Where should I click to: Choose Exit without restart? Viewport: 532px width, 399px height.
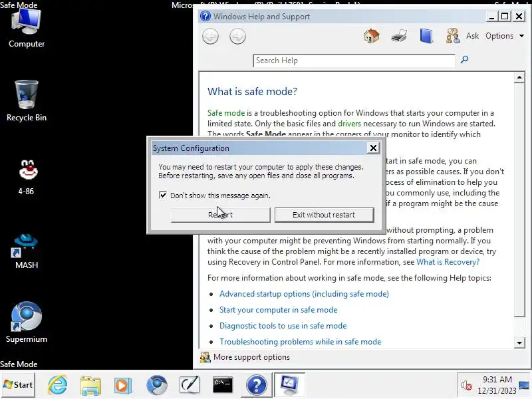click(x=324, y=215)
